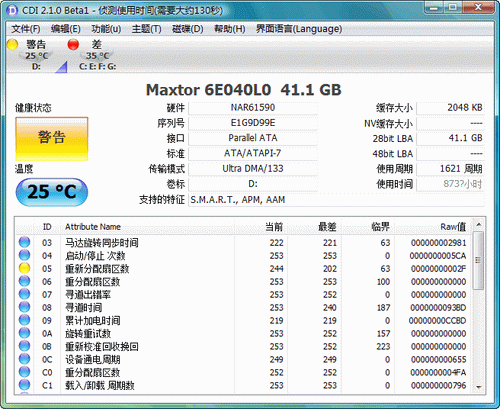Image resolution: width=500 pixels, height=409 pixels.
Task: Click the firmware field NAR61590
Action: click(253, 108)
